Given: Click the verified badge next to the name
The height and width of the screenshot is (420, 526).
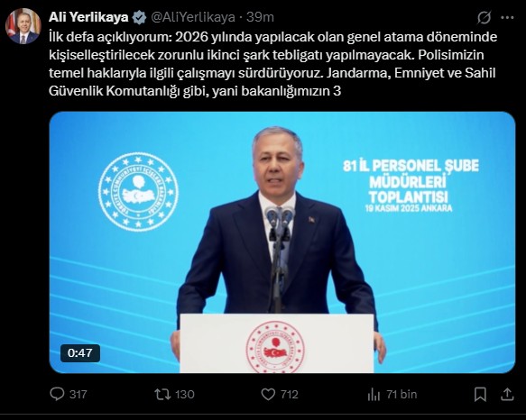Looking at the screenshot, I should click(x=139, y=17).
